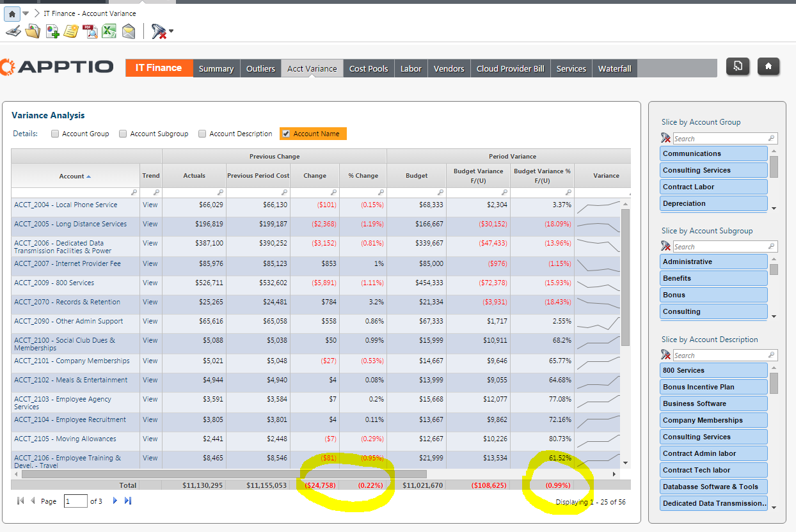The height and width of the screenshot is (532, 796).
Task: Enable the Account Description details checkbox
Action: pyautogui.click(x=202, y=134)
